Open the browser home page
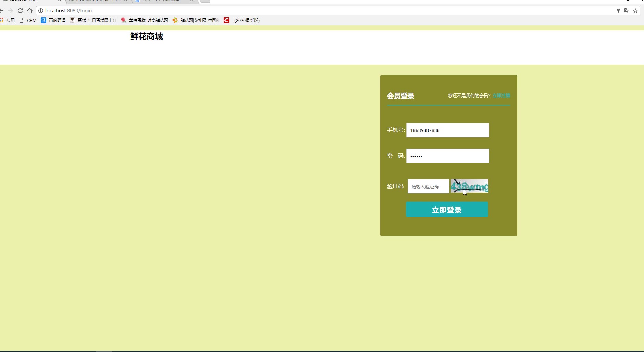This screenshot has height=352, width=644. [x=30, y=11]
